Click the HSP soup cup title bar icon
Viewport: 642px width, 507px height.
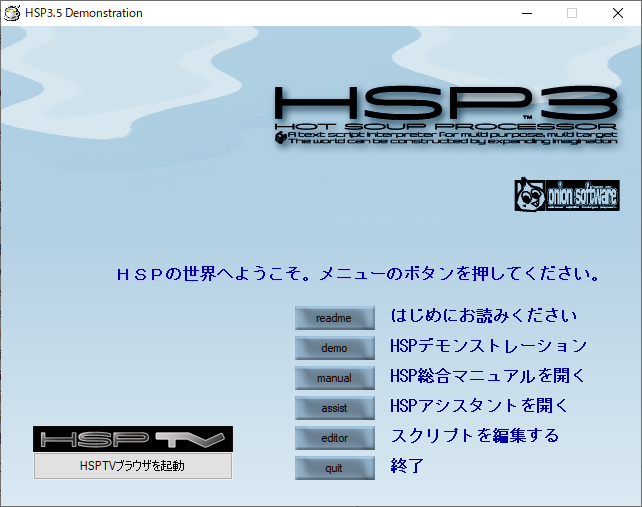click(12, 13)
